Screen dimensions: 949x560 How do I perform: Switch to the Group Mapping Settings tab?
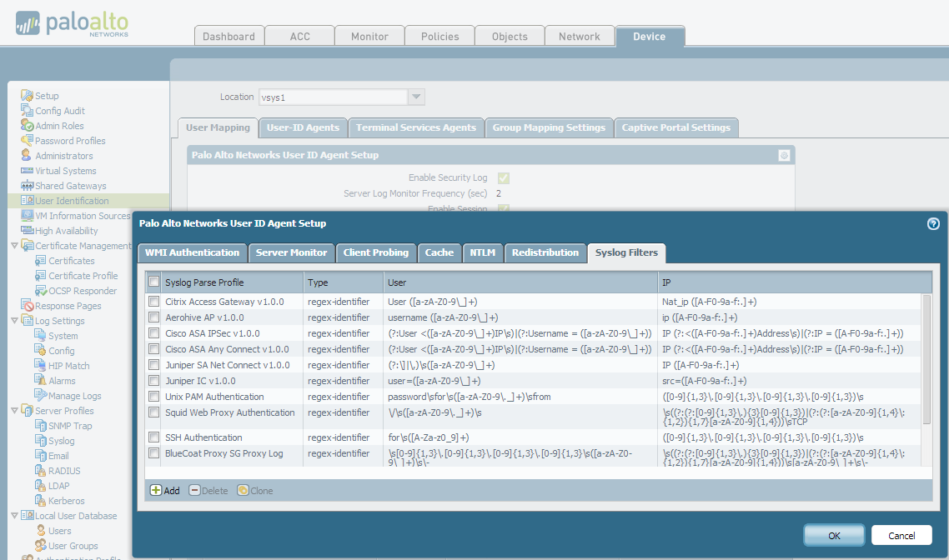pyautogui.click(x=549, y=127)
